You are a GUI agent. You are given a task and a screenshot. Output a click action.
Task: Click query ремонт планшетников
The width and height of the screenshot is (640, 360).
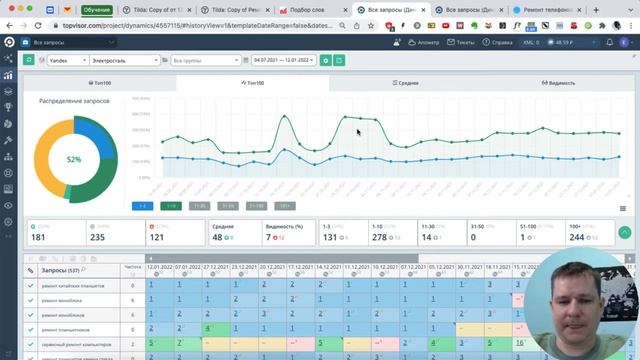pos(65,330)
